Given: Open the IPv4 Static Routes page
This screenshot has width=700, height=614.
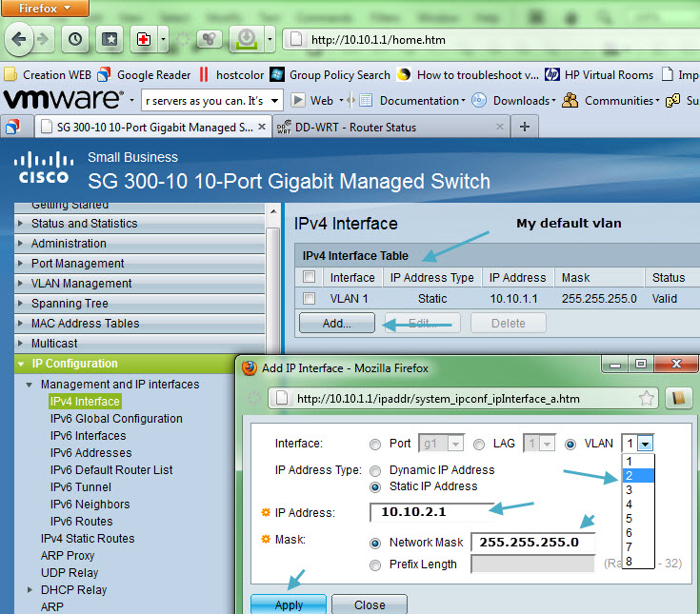Looking at the screenshot, I should [88, 539].
